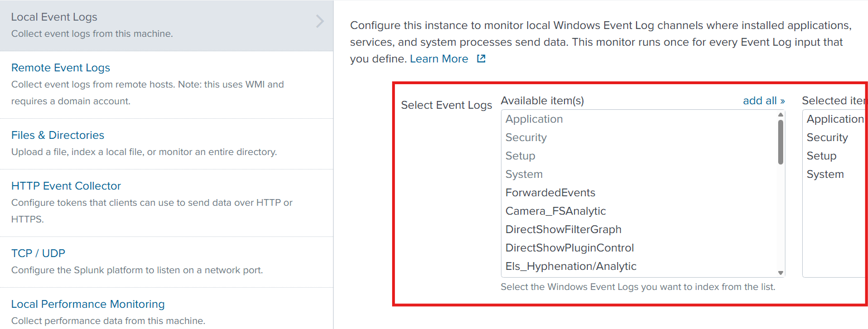
Task: Add ForwardedEvents from Available items
Action: click(550, 192)
